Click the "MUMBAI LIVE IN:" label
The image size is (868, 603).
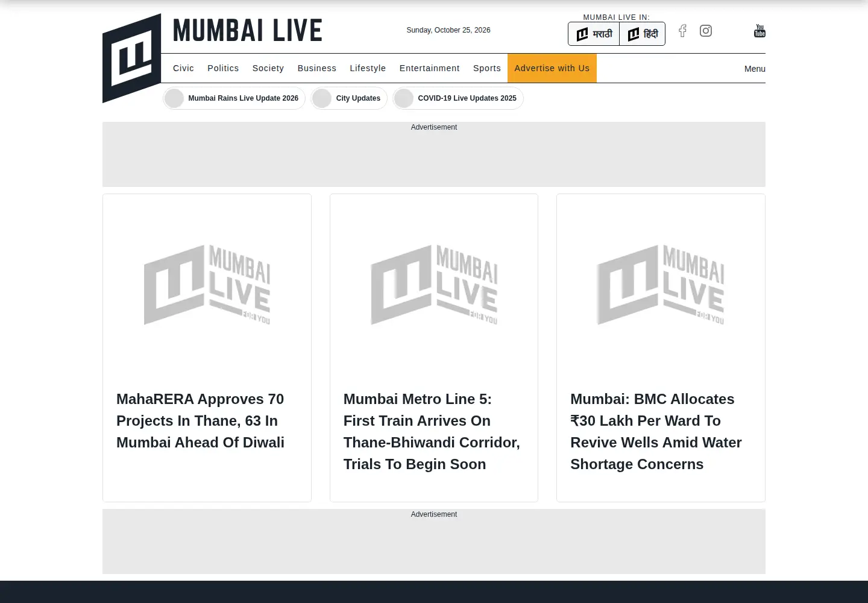point(616,17)
